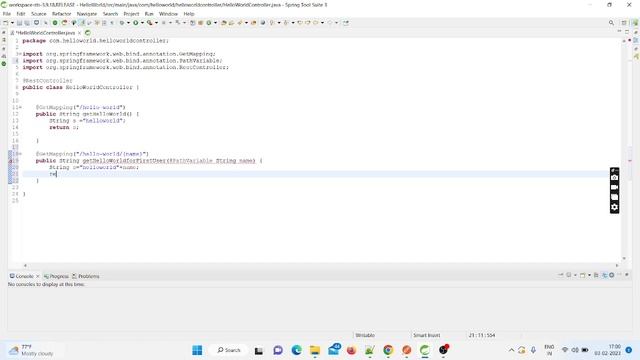
Task: Click the toolbar search magnifier icon
Action: [611, 23]
